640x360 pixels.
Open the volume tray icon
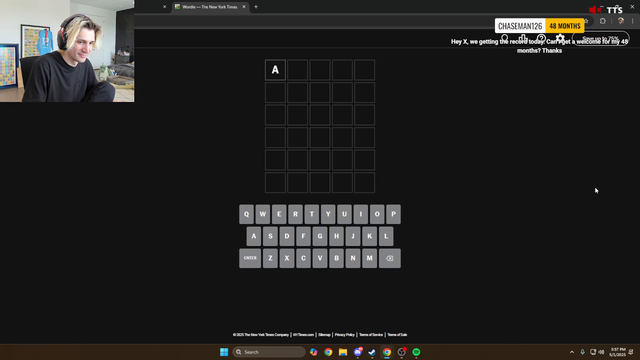pyautogui.click(x=601, y=352)
